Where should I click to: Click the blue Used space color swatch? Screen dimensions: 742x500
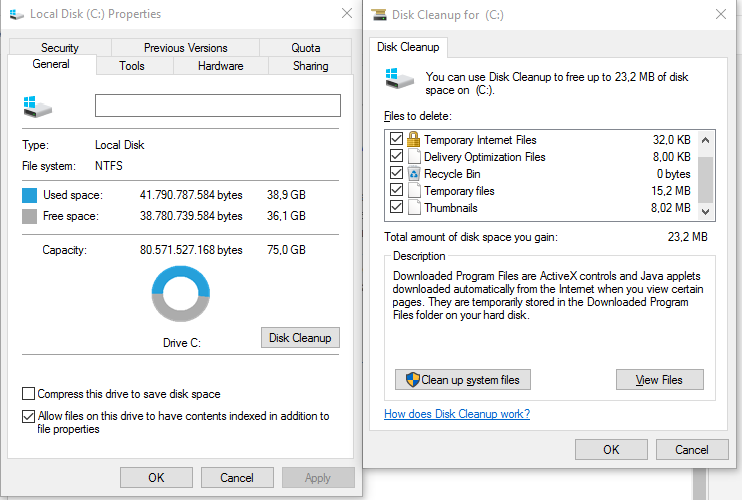coord(29,195)
